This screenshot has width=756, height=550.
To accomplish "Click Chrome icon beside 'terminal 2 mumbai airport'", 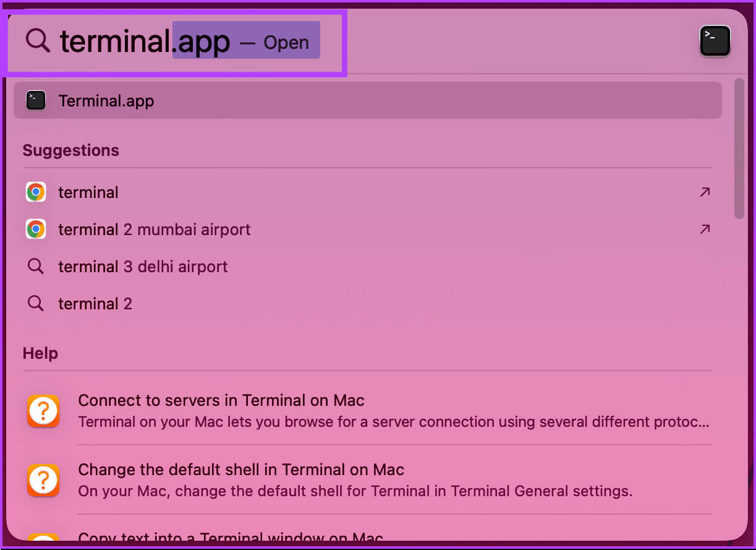I will click(36, 230).
